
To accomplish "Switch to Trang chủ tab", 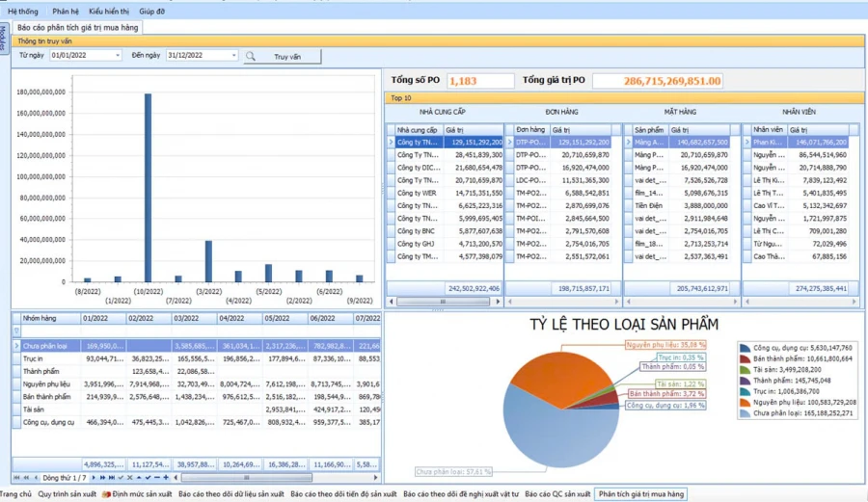I will coord(15,494).
